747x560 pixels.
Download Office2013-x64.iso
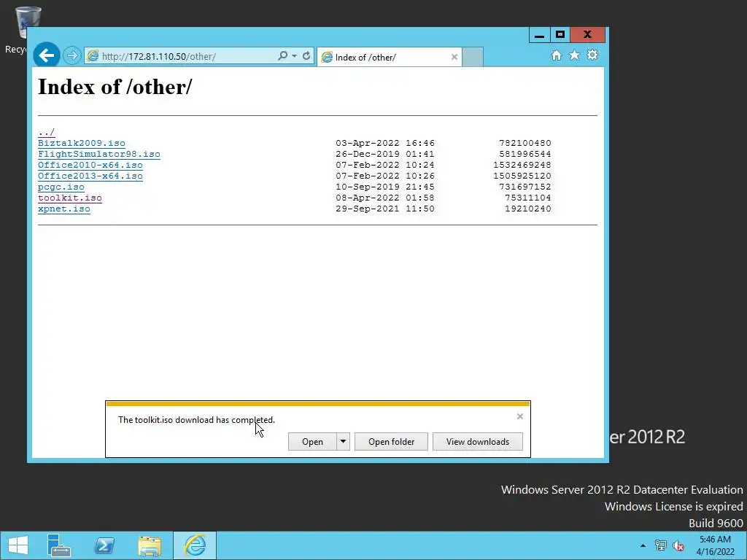pyautogui.click(x=90, y=176)
